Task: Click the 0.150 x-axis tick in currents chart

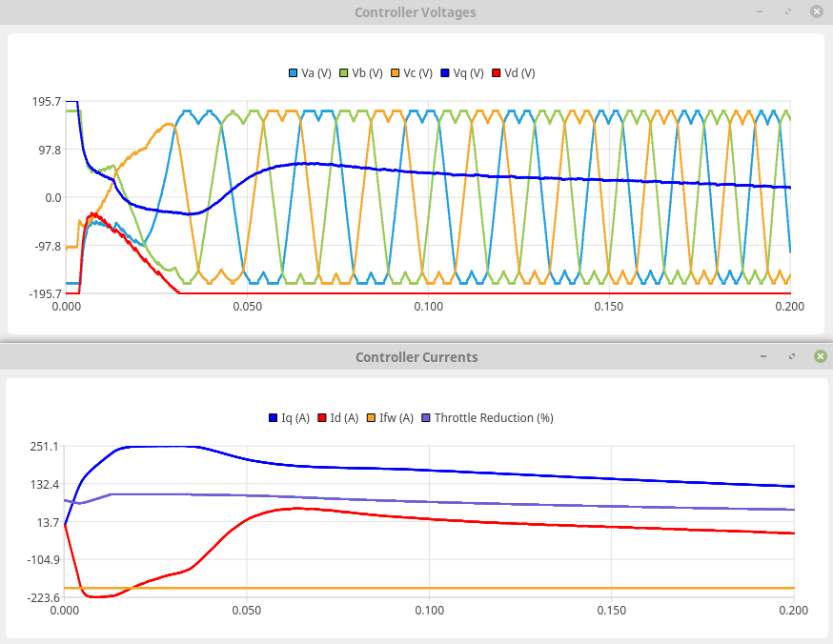Action: coord(611,610)
